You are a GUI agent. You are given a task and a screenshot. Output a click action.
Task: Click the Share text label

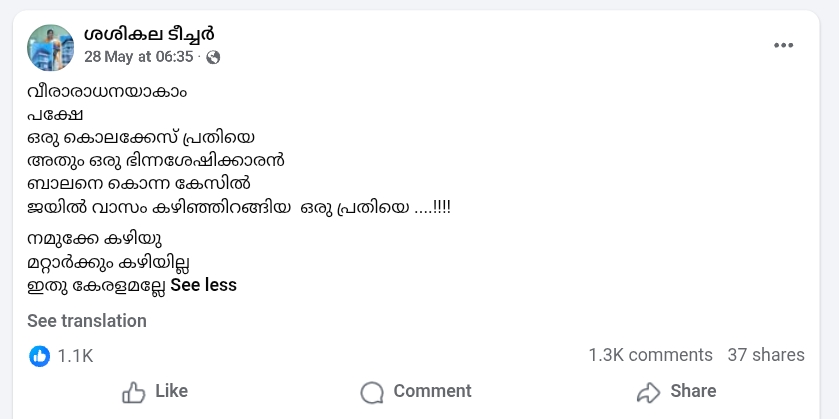[693, 391]
